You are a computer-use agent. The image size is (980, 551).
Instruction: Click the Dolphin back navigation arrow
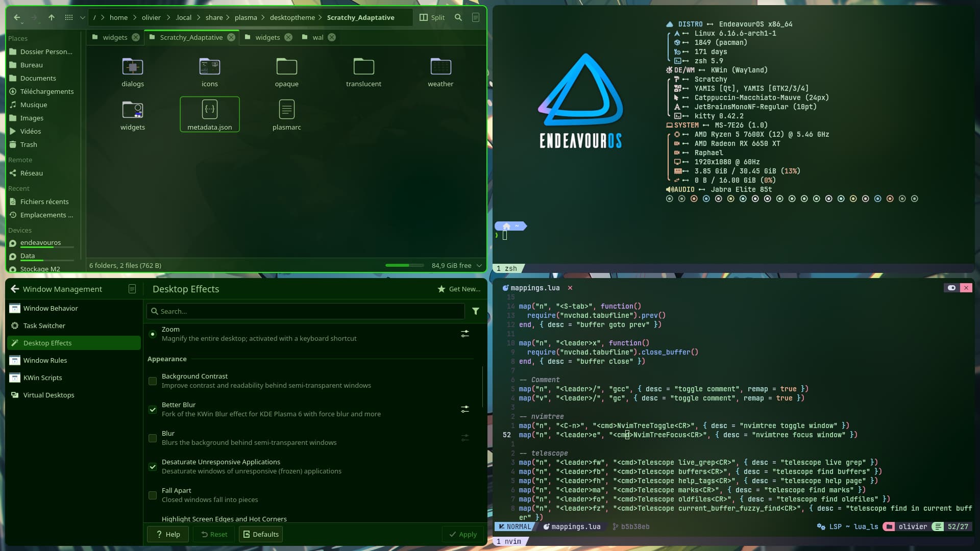[x=17, y=17]
